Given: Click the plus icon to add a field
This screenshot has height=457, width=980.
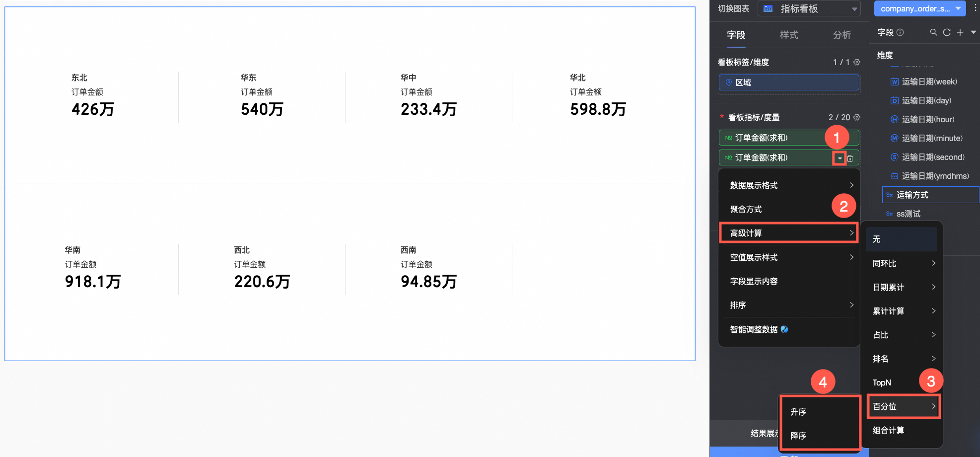Looking at the screenshot, I should 960,32.
